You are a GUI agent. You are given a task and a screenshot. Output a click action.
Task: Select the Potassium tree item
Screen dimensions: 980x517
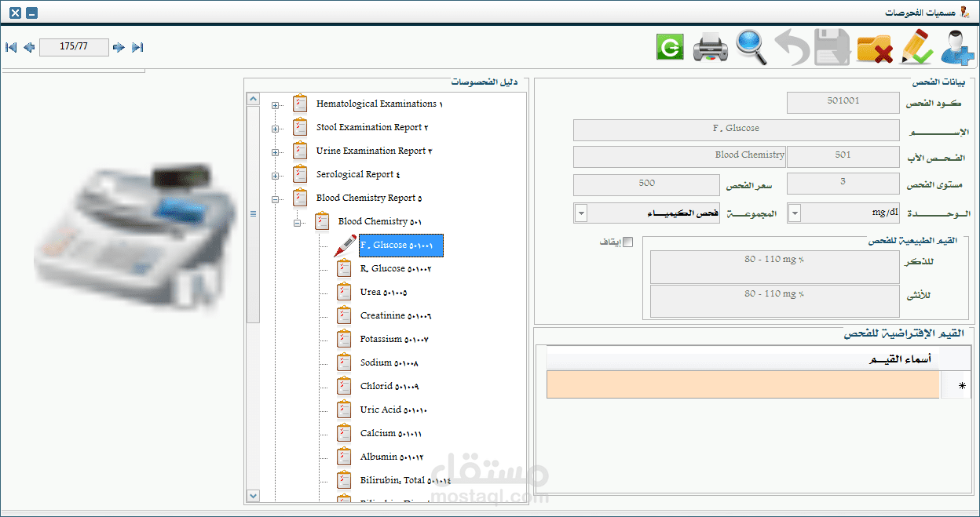pos(394,339)
